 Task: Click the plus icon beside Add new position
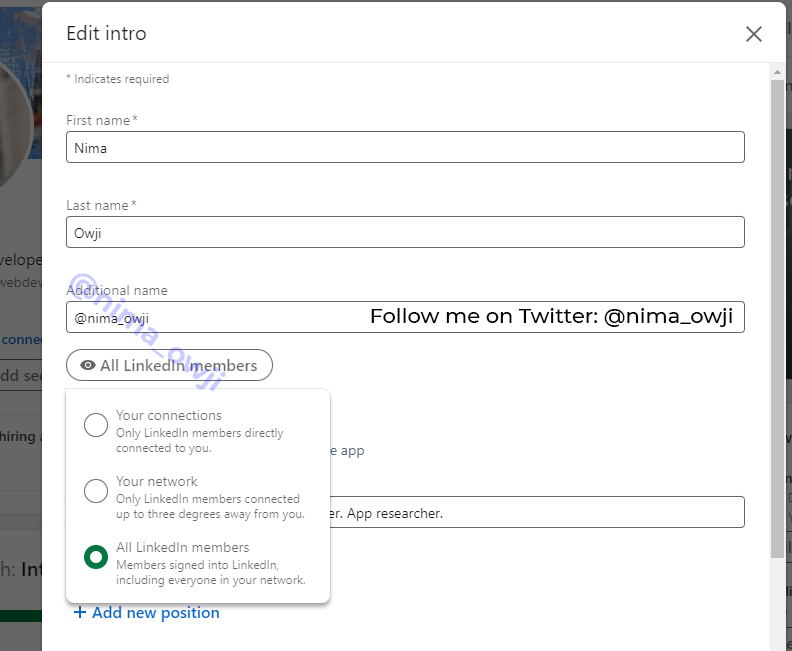tap(80, 613)
